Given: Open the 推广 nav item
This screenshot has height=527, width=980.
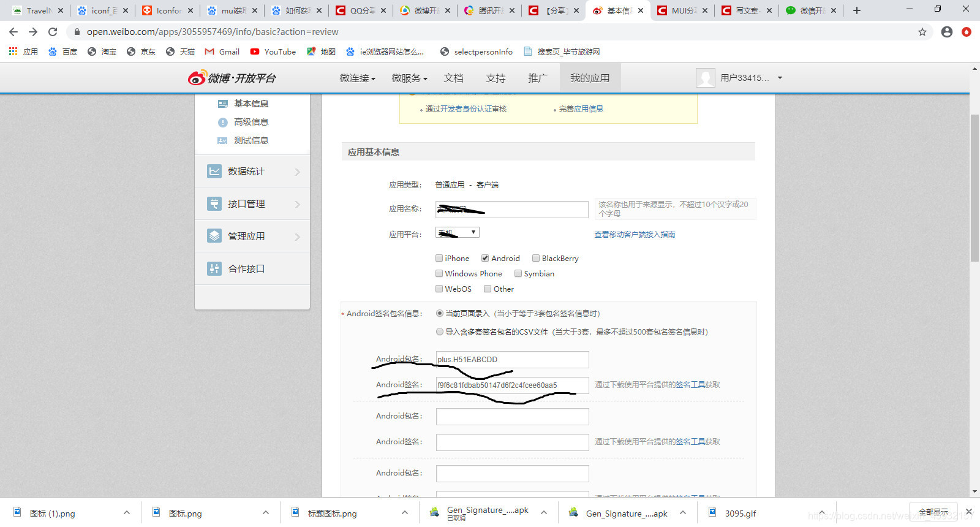Looking at the screenshot, I should point(538,78).
